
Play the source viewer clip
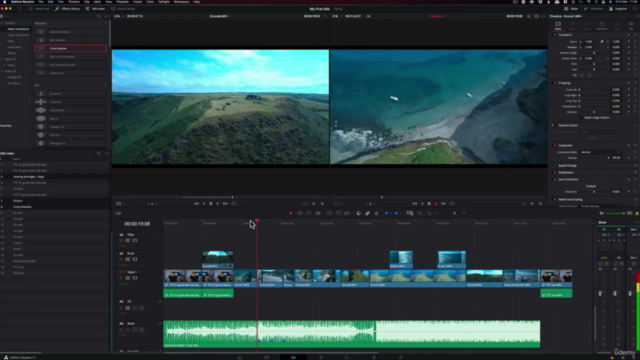click(218, 203)
